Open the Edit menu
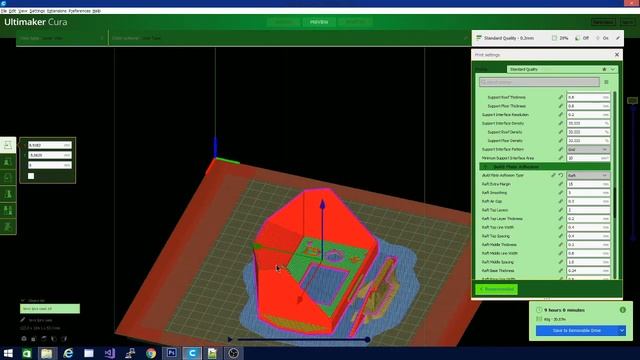This screenshot has height=360, width=640. (13, 11)
